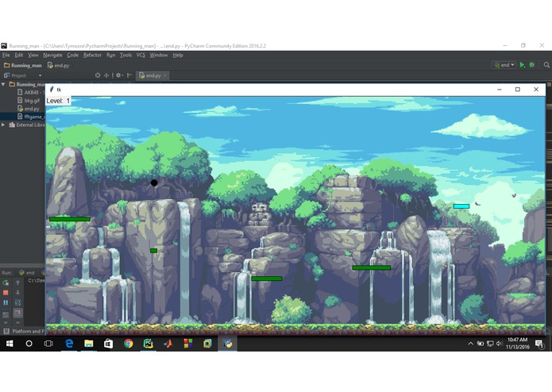The height and width of the screenshot is (392, 552).
Task: Select the 'end' tab in Run panel
Action: [x=27, y=272]
